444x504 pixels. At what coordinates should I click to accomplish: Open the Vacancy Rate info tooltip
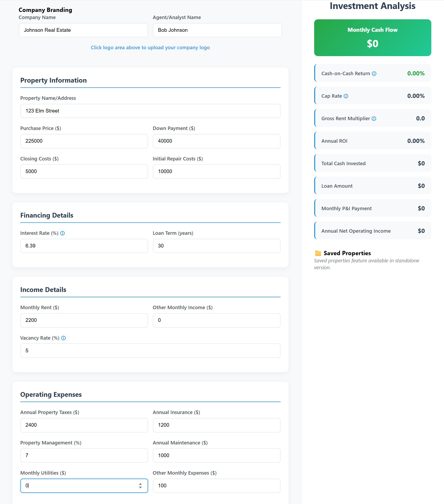[63, 338]
